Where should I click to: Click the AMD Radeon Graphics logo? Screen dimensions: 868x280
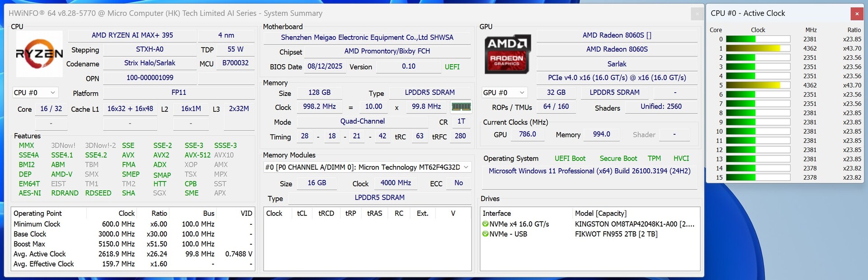click(507, 54)
